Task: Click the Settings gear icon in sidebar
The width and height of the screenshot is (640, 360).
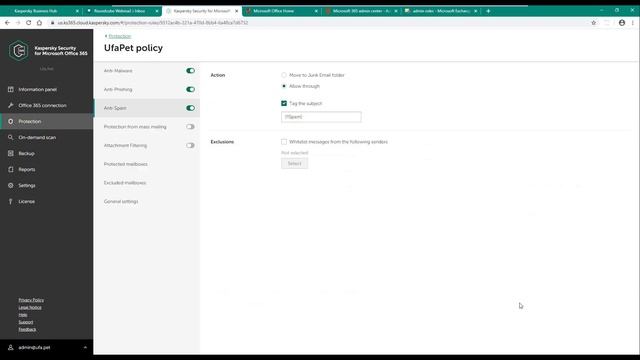Action: point(11,185)
